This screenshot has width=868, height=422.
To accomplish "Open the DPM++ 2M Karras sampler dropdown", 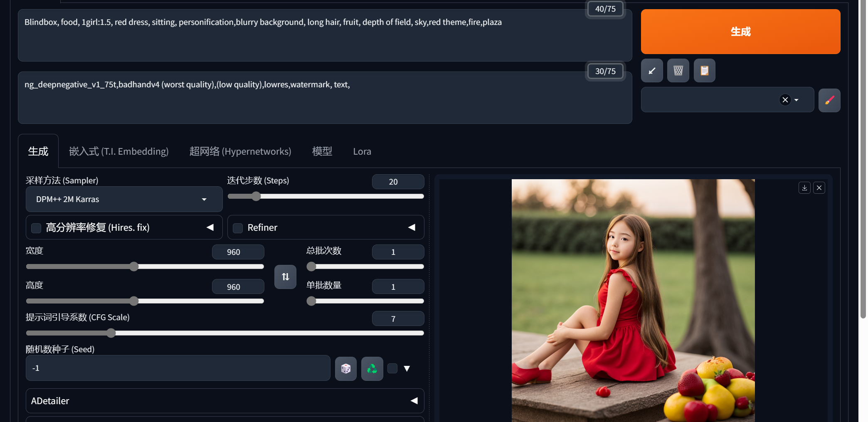I will point(124,199).
